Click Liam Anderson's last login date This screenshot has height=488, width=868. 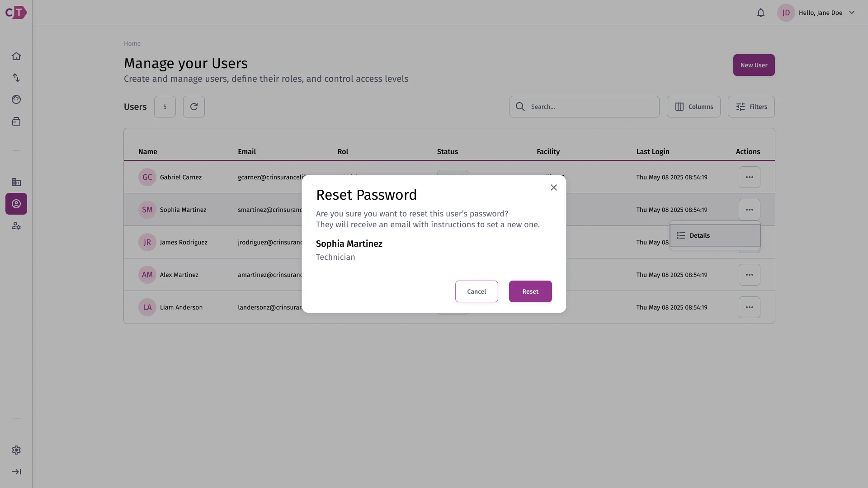(x=672, y=307)
